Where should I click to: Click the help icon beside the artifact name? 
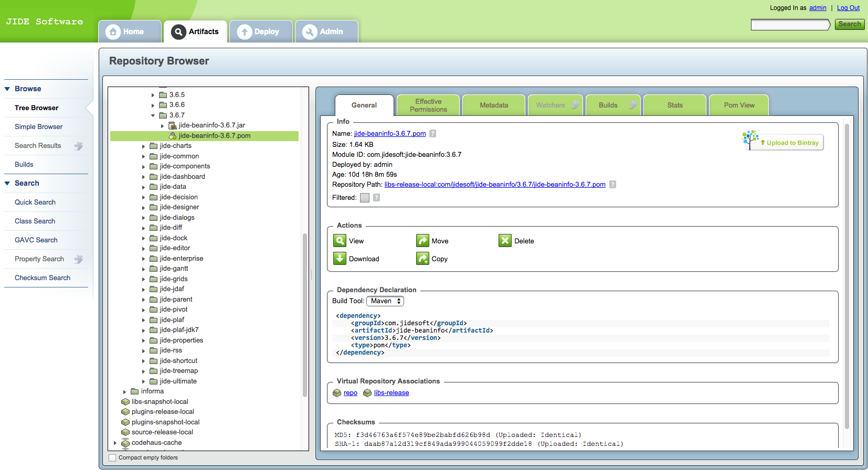[432, 134]
